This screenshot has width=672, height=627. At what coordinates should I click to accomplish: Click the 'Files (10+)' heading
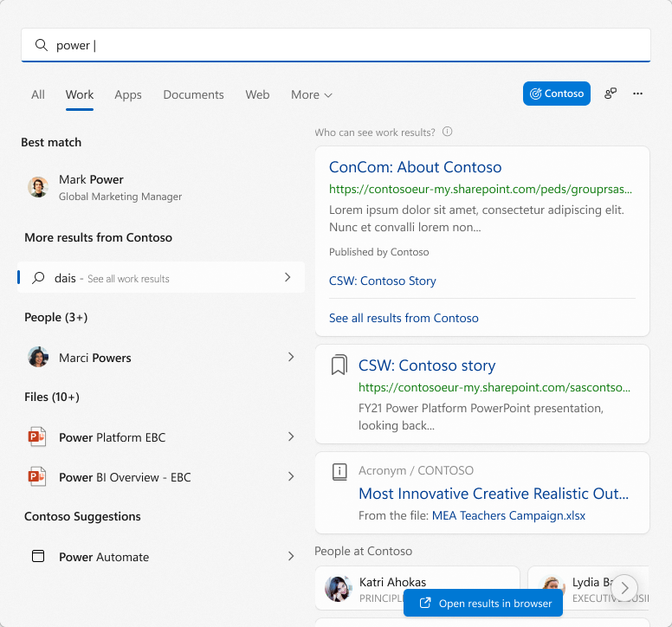[x=51, y=397]
